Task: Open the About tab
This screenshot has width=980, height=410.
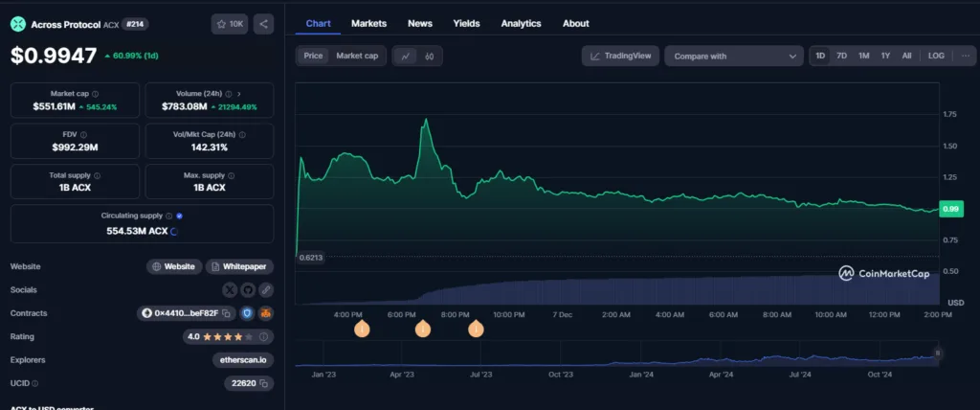Action: [x=575, y=23]
